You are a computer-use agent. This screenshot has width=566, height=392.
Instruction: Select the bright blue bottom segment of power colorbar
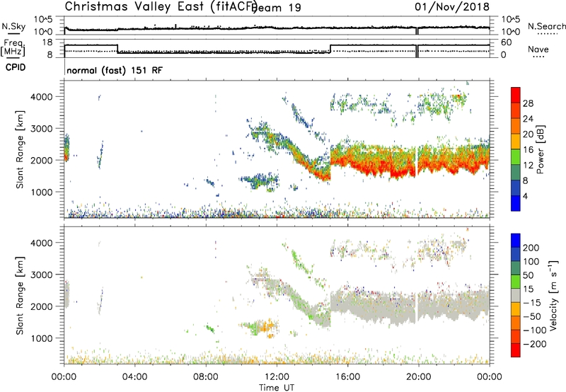(x=516, y=203)
